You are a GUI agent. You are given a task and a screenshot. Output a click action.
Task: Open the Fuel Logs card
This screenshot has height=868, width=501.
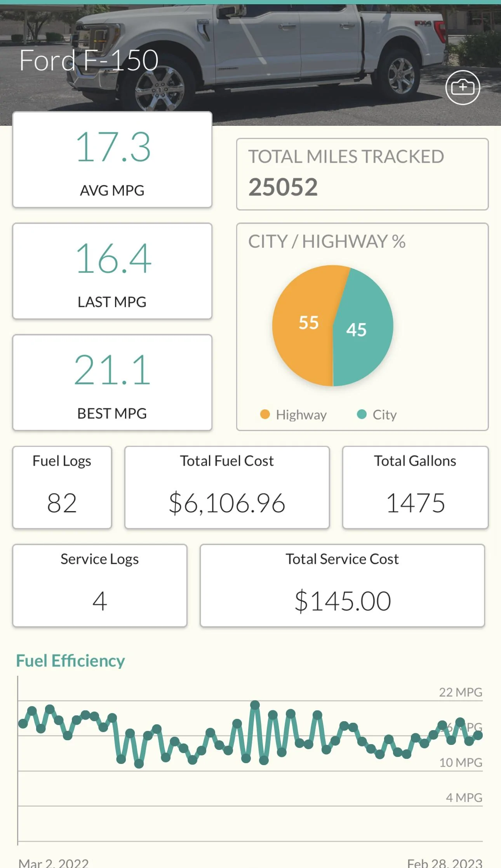62,487
